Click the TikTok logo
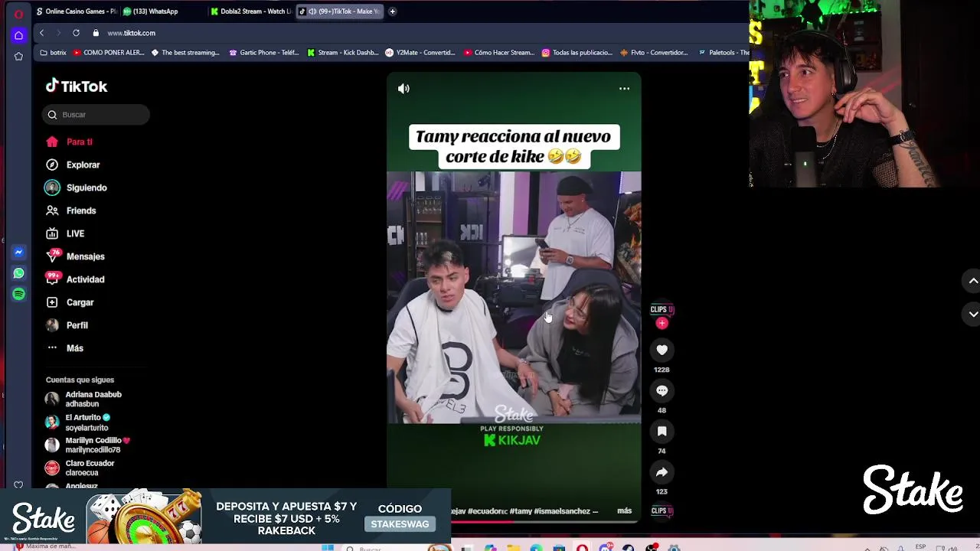The height and width of the screenshot is (551, 980). [77, 86]
